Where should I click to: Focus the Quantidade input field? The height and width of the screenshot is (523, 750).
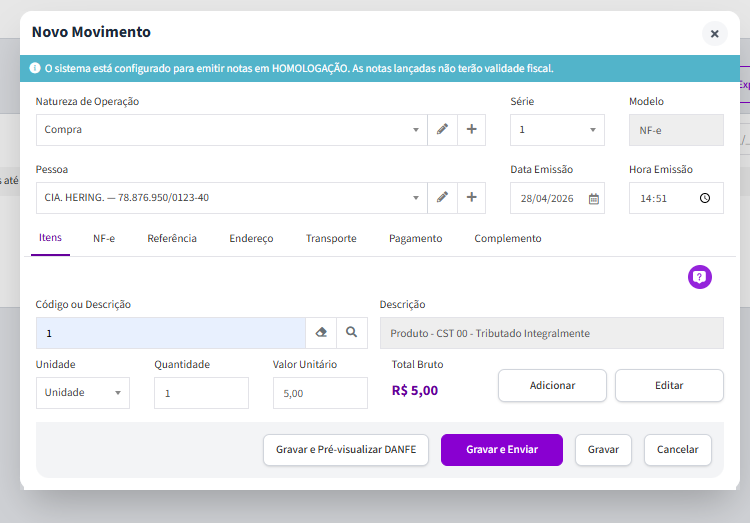[201, 393]
